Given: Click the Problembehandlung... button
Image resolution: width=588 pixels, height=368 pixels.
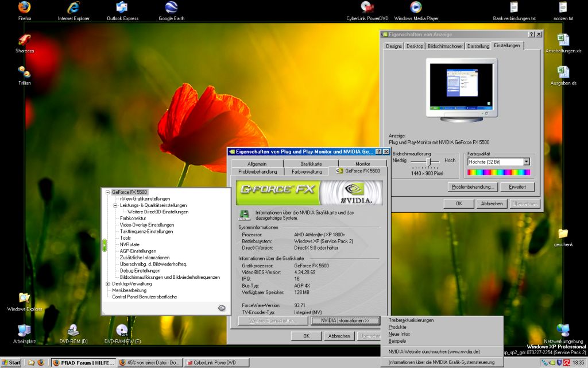Looking at the screenshot, I should pyautogui.click(x=472, y=187).
